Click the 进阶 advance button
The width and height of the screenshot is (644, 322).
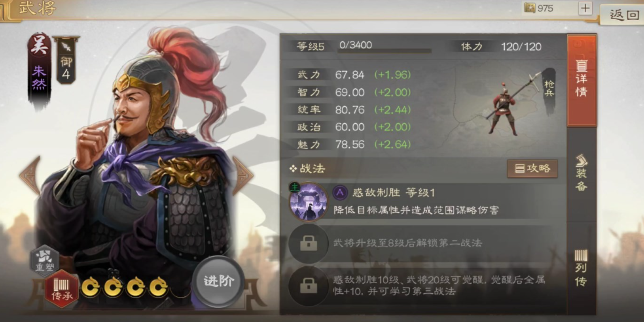tap(218, 281)
